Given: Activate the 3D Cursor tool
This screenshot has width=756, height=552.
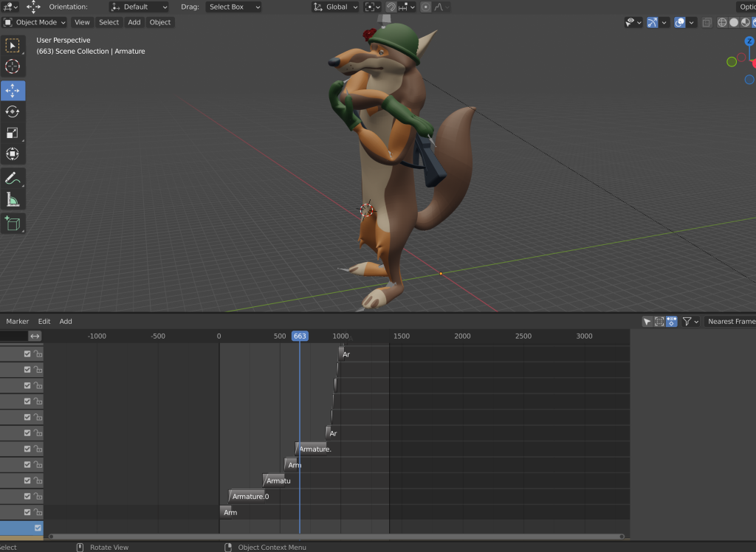Looking at the screenshot, I should [x=13, y=66].
